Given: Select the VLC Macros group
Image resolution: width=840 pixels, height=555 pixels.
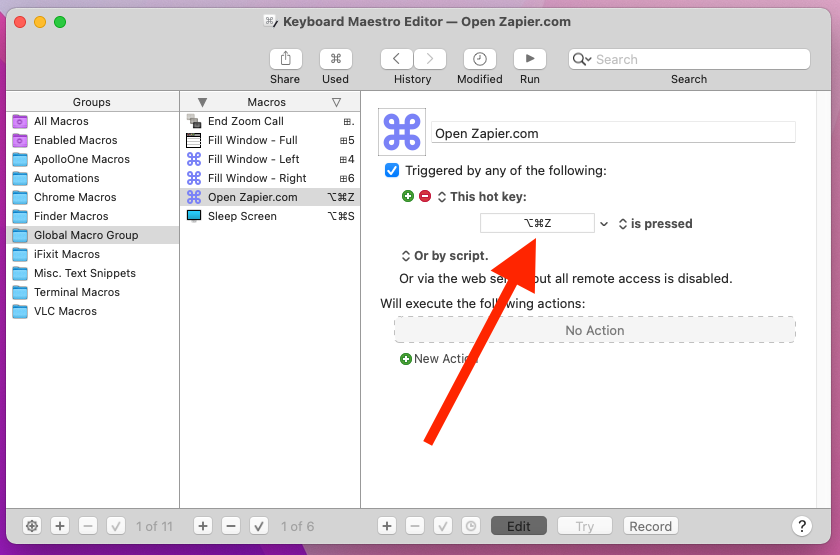Looking at the screenshot, I should click(x=93, y=311).
